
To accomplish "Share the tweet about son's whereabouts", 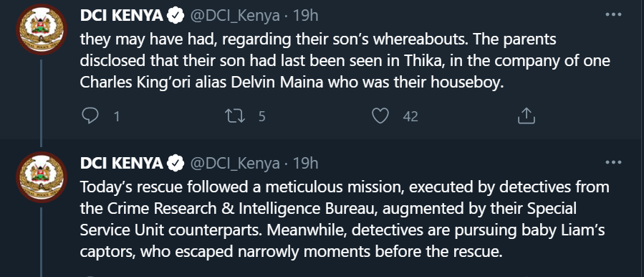I will (526, 116).
